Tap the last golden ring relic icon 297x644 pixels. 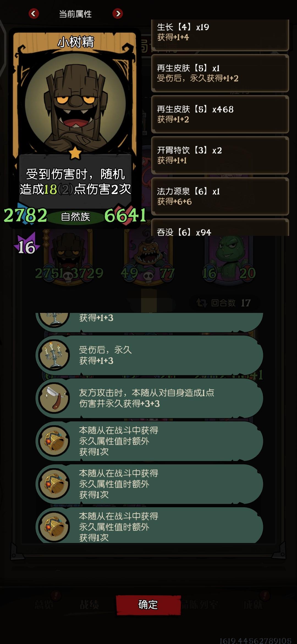(x=54, y=527)
